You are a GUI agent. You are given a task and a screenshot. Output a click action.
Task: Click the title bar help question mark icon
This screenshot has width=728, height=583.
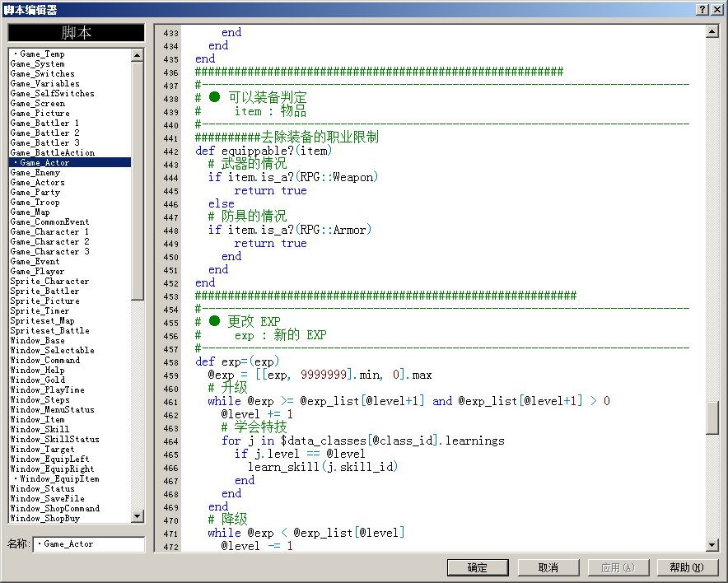click(703, 9)
